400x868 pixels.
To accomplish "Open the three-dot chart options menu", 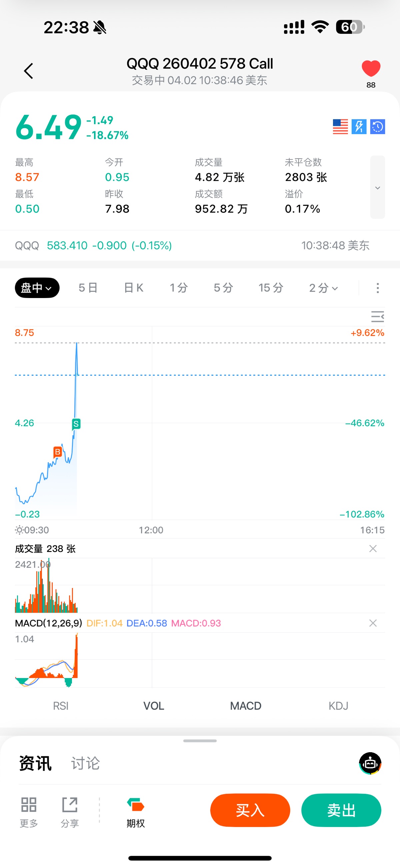I will (377, 288).
